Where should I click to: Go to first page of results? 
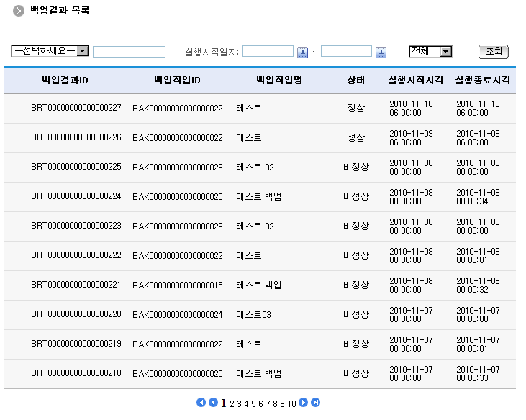coord(201,403)
